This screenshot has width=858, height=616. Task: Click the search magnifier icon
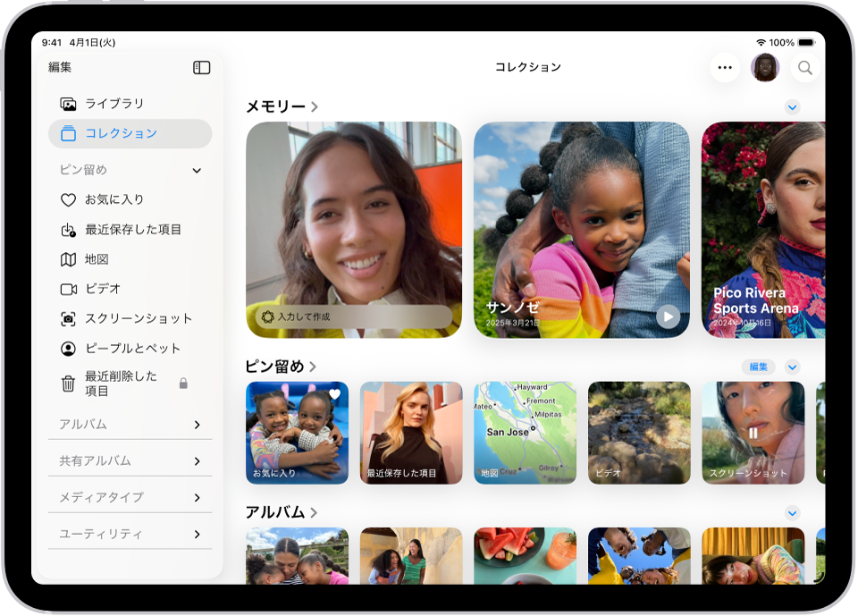pos(805,67)
